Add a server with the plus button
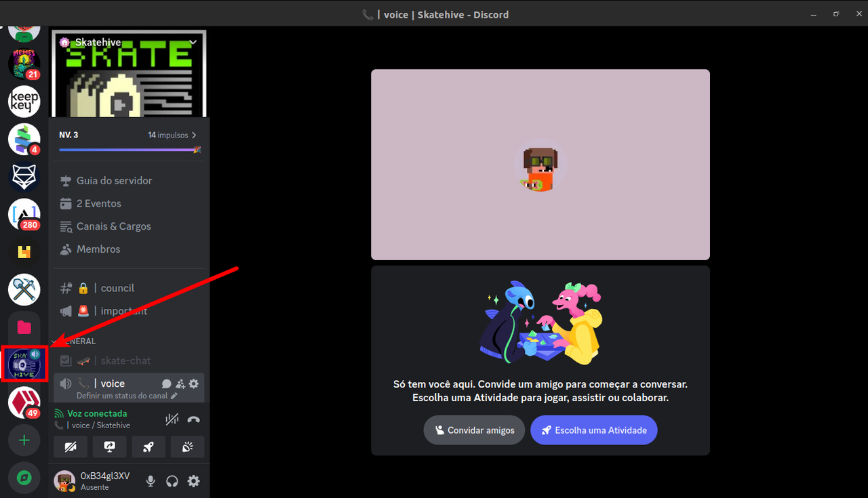This screenshot has width=868, height=498. [x=24, y=440]
